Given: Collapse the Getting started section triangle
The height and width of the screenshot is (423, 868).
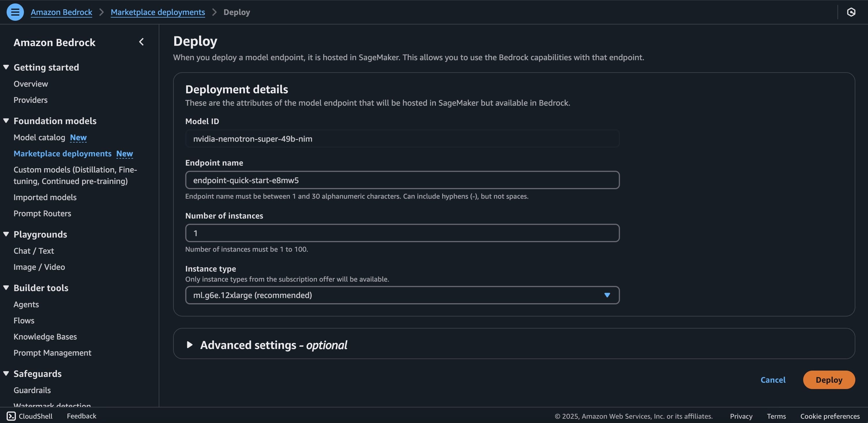Looking at the screenshot, I should pos(6,67).
